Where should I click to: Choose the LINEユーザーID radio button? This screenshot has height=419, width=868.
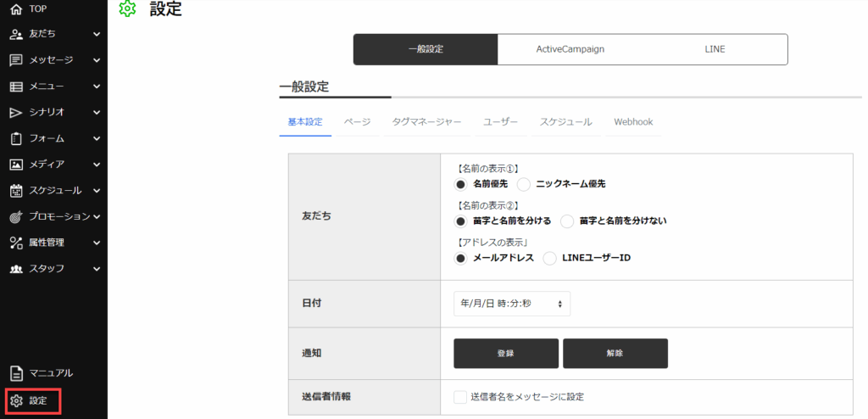click(x=549, y=258)
